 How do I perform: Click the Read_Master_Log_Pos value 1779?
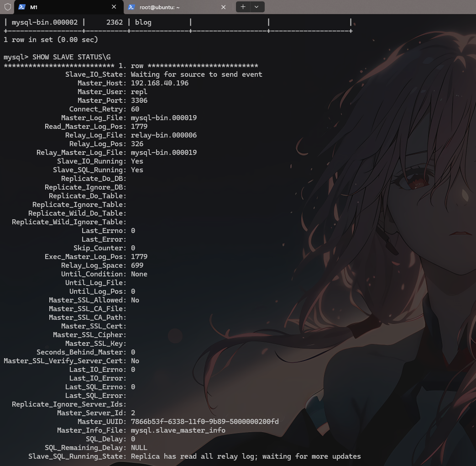pos(139,127)
